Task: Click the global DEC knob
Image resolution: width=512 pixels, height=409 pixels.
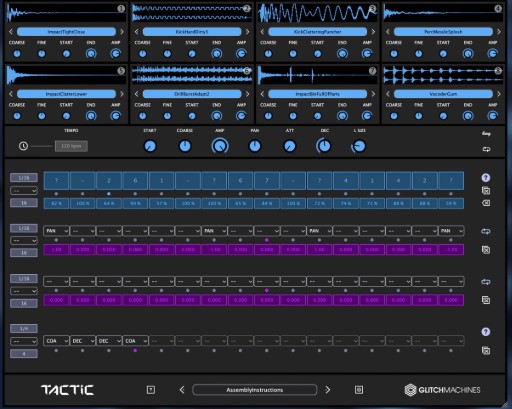Action: tap(324, 146)
